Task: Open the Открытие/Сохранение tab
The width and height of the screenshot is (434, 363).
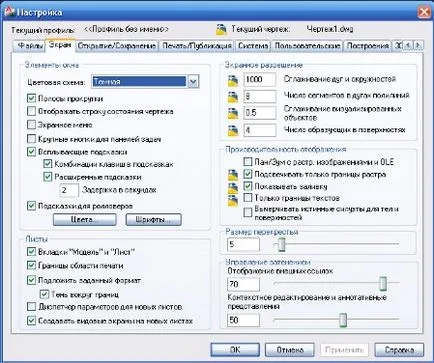Action: coord(117,46)
